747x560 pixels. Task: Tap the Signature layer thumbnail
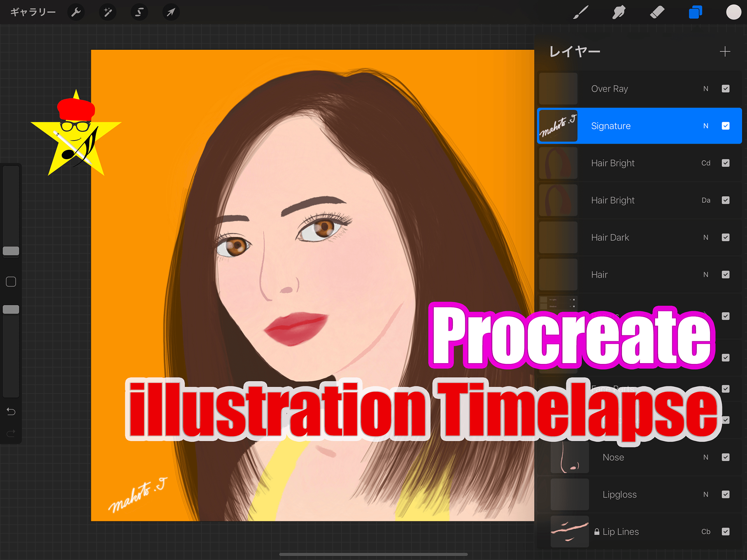point(558,126)
